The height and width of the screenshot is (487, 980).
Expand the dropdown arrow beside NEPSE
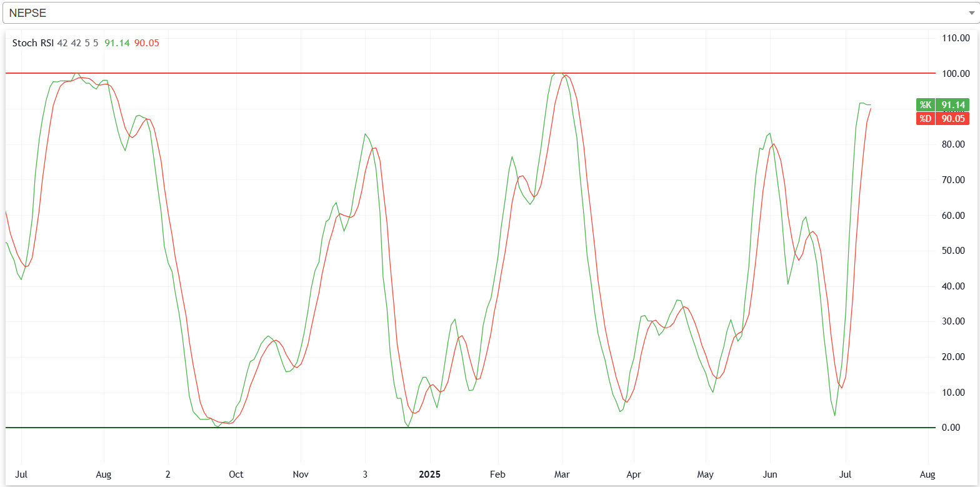click(x=970, y=13)
